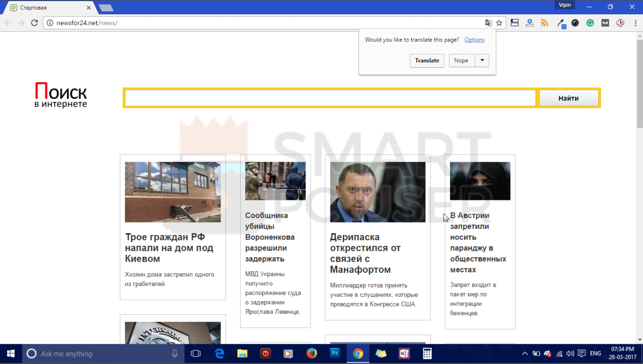This screenshot has width=643, height=364.
Task: Open the Gmail checker extension
Action: click(605, 23)
